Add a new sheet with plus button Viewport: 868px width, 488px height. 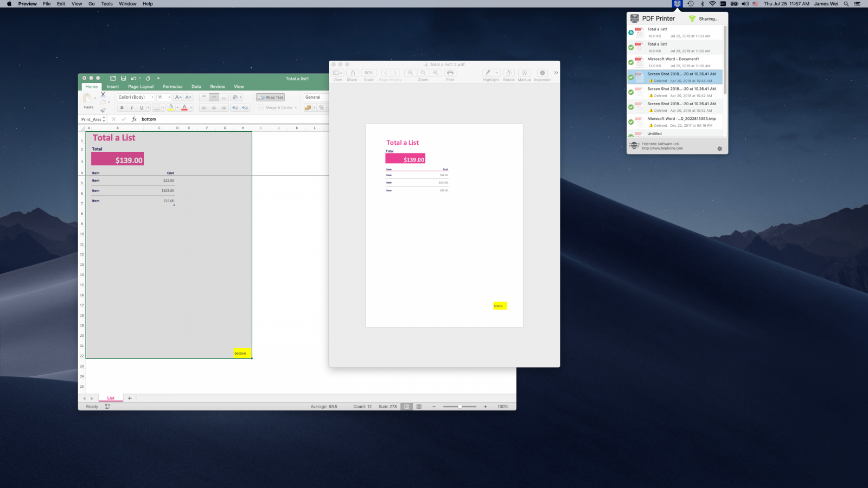[x=130, y=398]
